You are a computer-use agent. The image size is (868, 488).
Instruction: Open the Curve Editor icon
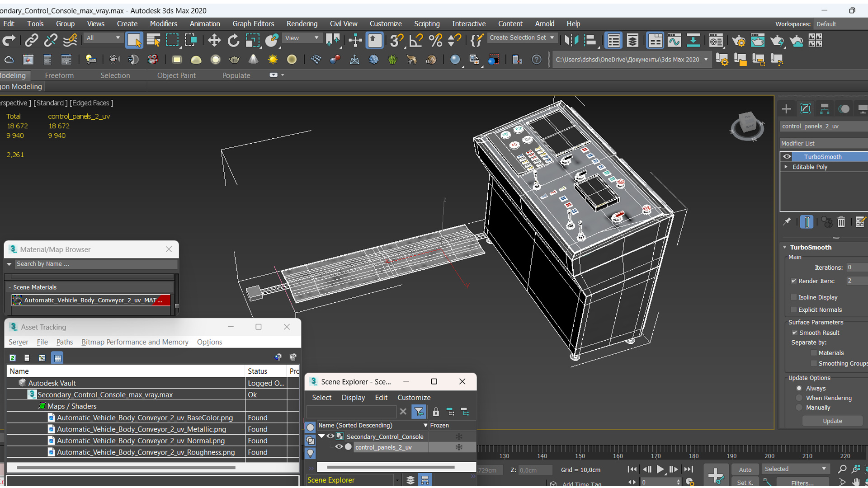[x=674, y=41]
